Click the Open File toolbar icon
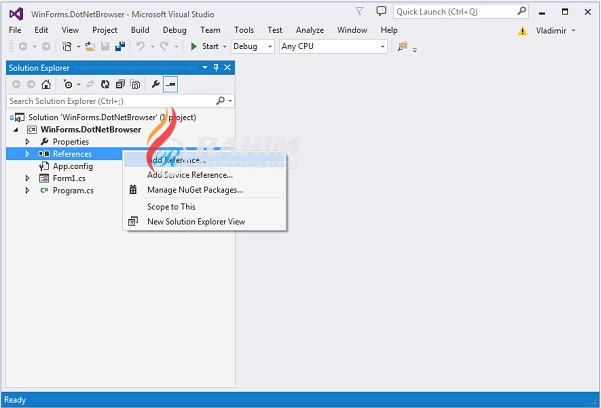Viewport: 601px width, 408px height. 90,46
